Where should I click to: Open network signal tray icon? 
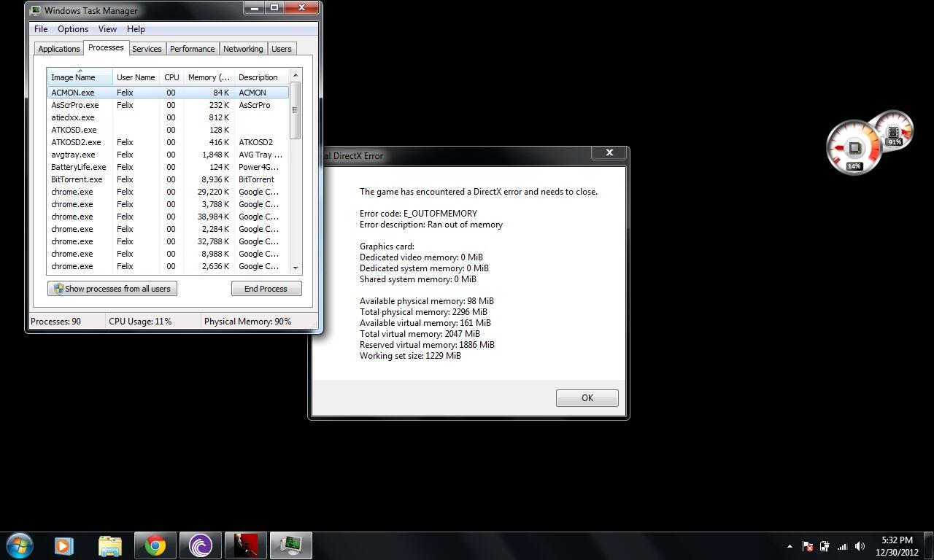tap(842, 546)
